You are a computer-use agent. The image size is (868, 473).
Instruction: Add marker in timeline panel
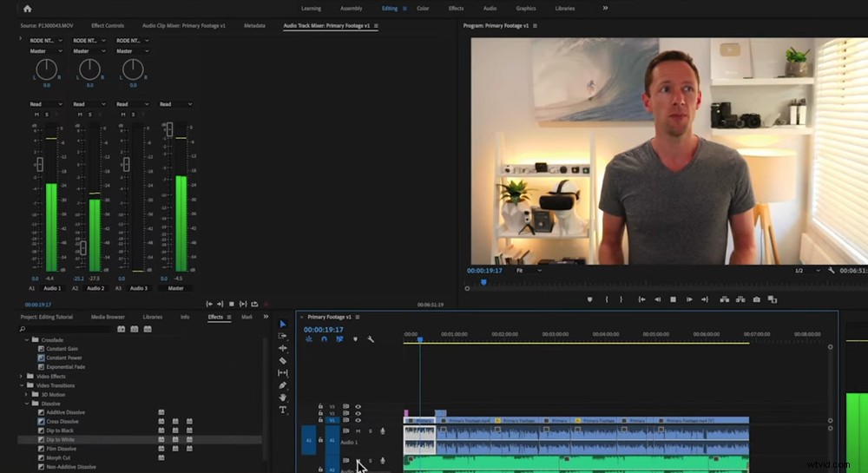click(355, 339)
